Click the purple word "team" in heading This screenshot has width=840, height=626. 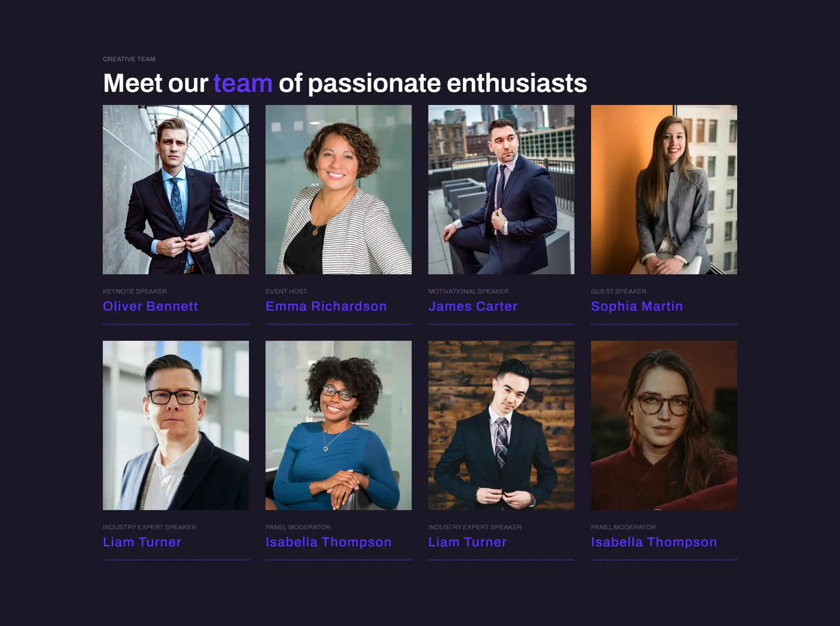(x=243, y=83)
